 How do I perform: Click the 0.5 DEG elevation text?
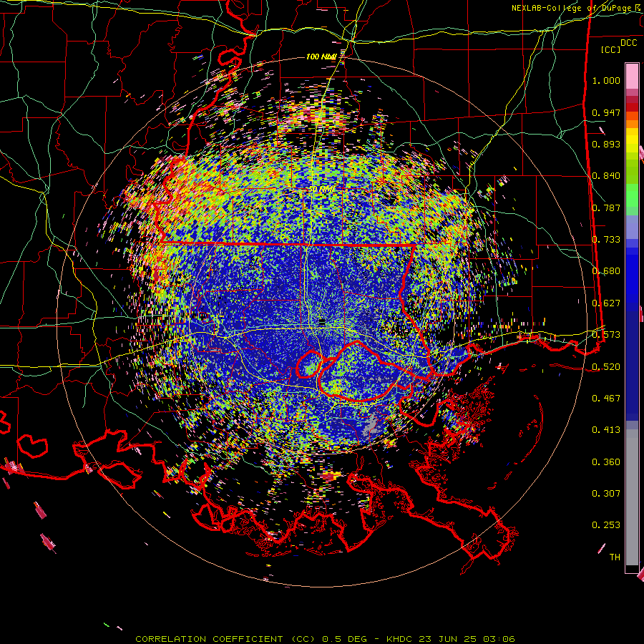[346, 639]
